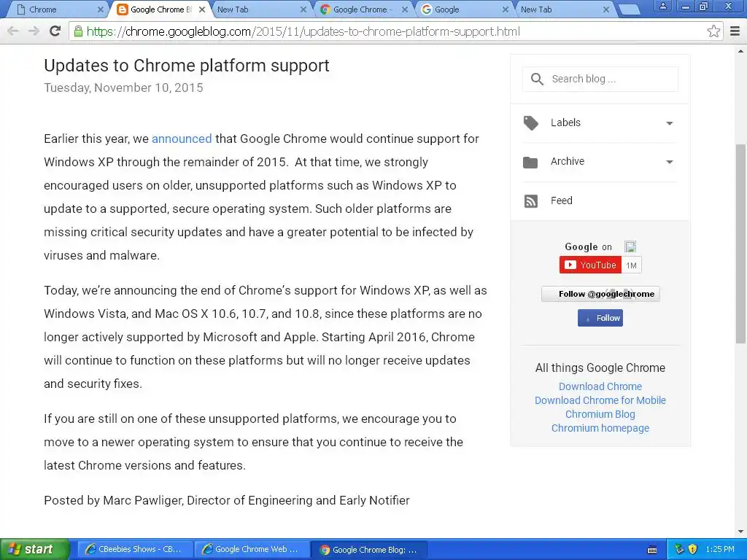This screenshot has height=560, width=747.
Task: Click the search magnifier icon in blog sidebar
Action: (537, 79)
